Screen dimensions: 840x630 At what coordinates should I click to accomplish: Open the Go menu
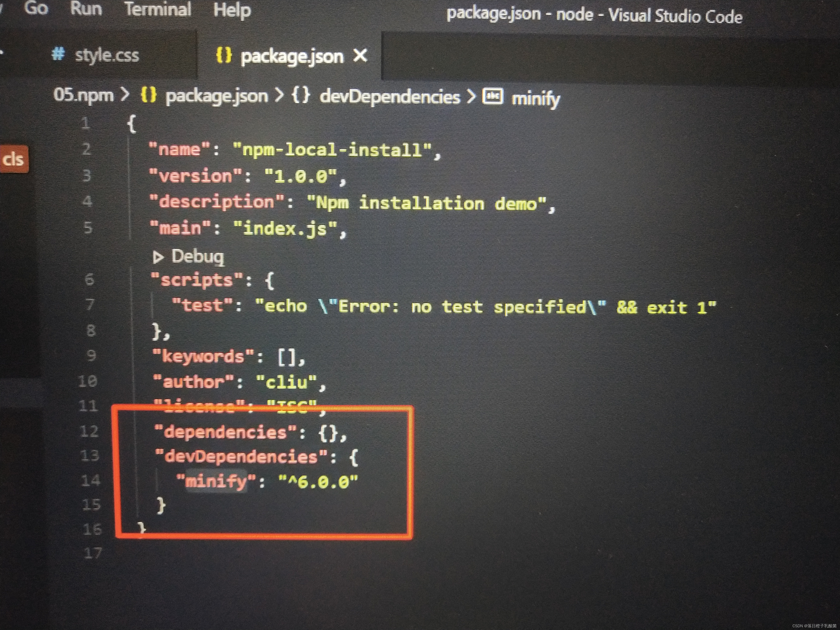tap(36, 7)
